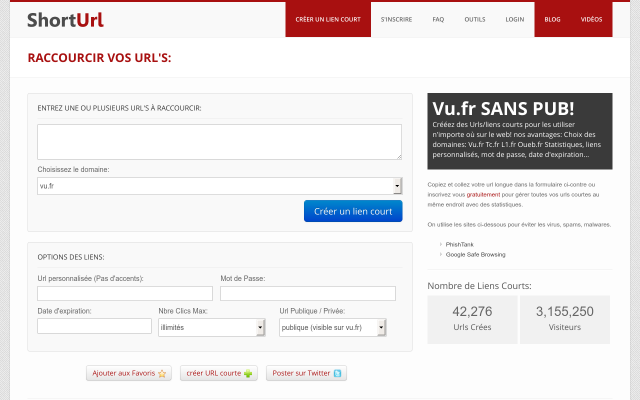Open the Google Safe Browsing link

(x=476, y=255)
